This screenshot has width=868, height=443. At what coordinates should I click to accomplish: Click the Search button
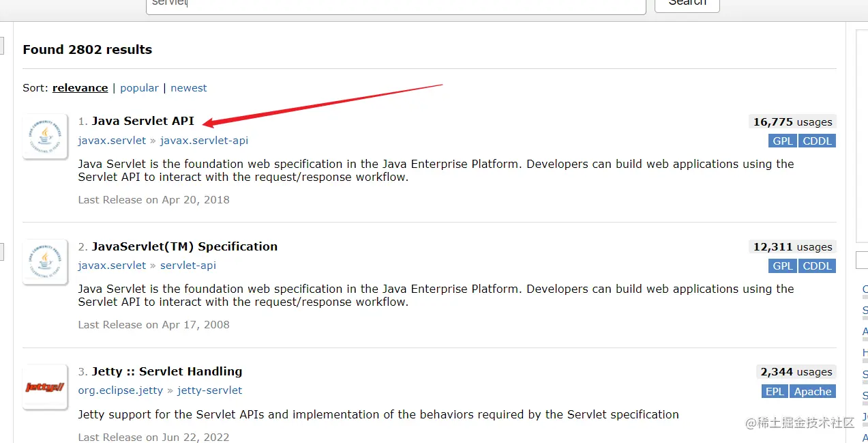tap(687, 3)
